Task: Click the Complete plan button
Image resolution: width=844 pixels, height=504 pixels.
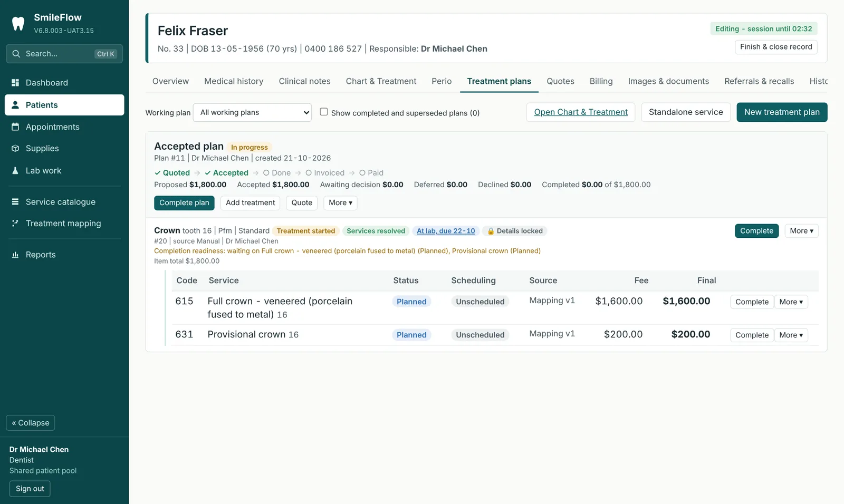Action: click(184, 203)
